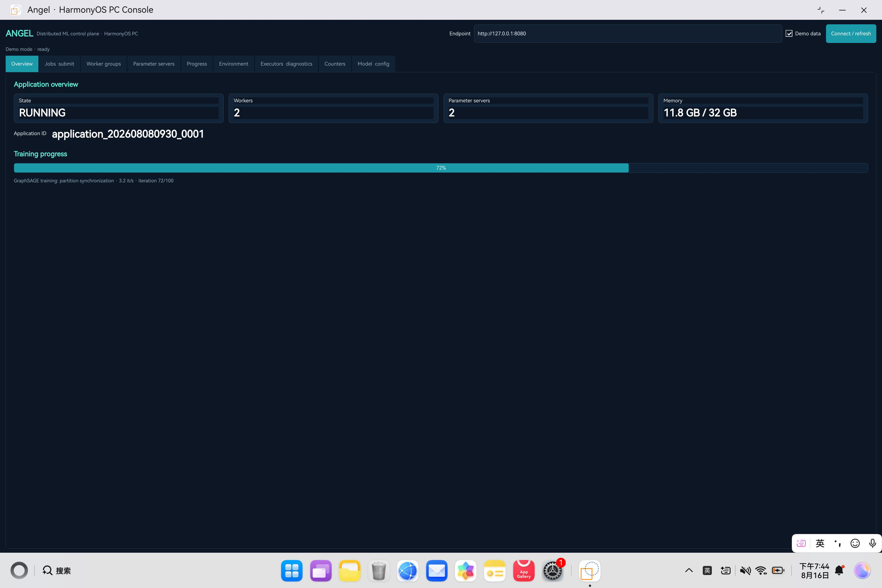
Task: Select the Parameter servers tab
Action: pos(154,64)
